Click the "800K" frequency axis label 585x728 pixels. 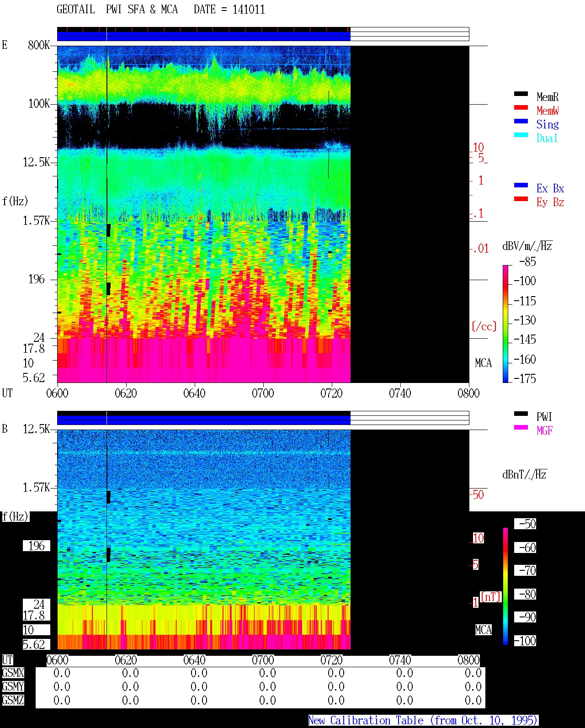(39, 45)
